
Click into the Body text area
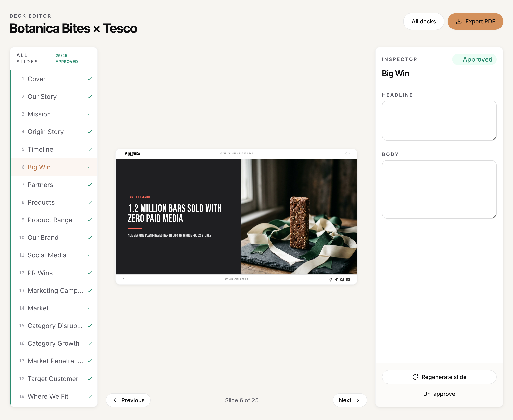[x=439, y=189]
